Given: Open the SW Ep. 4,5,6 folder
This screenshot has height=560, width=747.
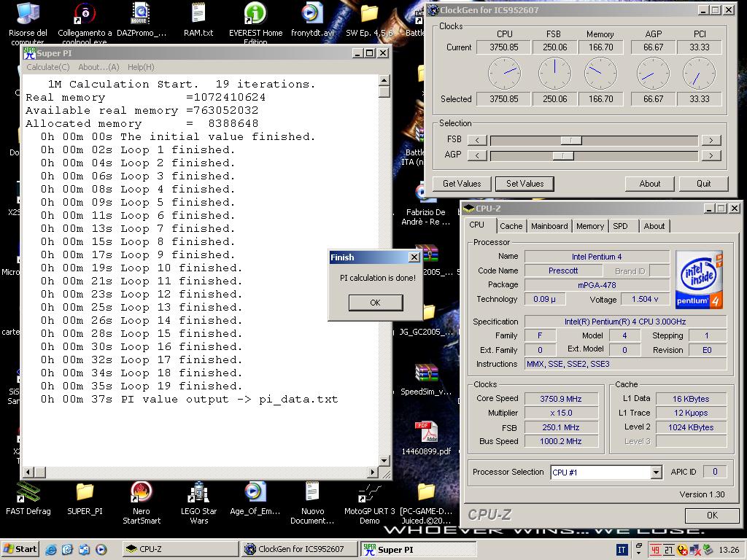Looking at the screenshot, I should [x=369, y=15].
